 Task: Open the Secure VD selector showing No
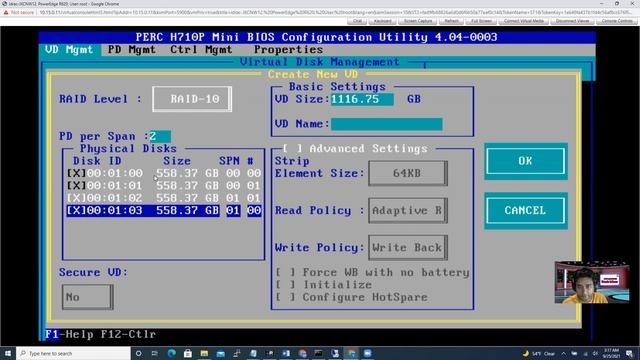(x=87, y=297)
